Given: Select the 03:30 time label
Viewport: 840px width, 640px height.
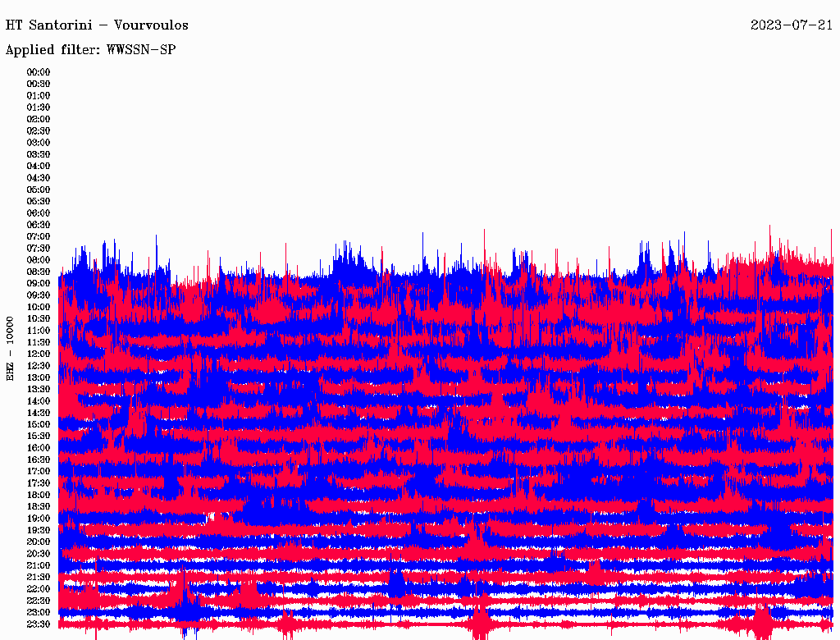Looking at the screenshot, I should [39, 154].
